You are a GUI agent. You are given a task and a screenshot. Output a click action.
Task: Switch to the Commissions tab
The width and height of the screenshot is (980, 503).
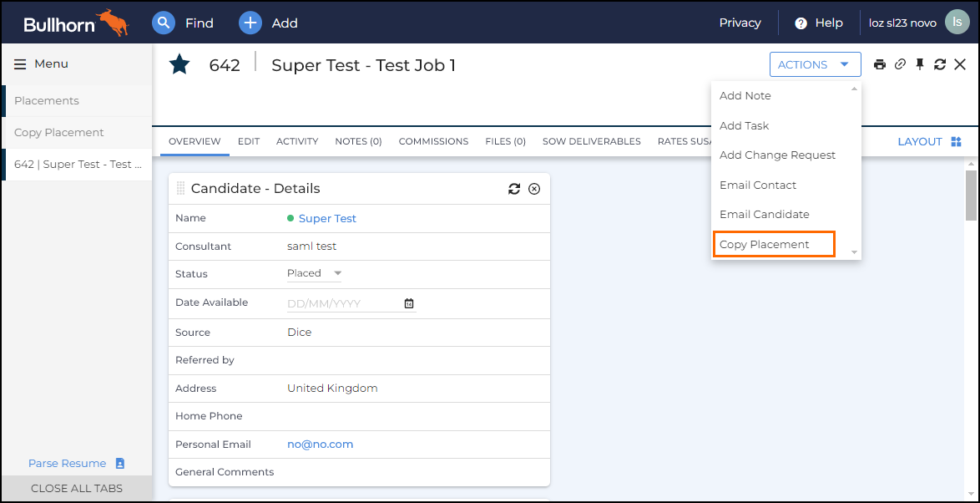pyautogui.click(x=433, y=141)
